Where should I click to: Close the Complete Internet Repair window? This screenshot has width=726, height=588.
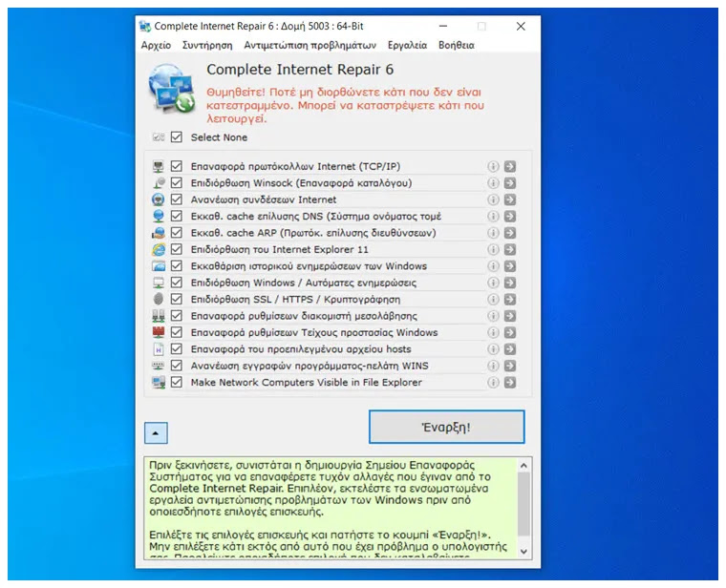[521, 27]
